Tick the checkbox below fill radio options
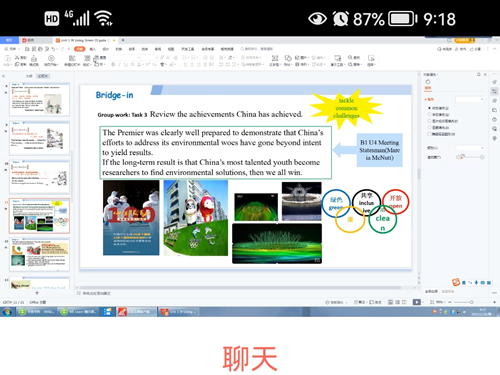Viewport: 500px width, 375px height. (x=429, y=134)
